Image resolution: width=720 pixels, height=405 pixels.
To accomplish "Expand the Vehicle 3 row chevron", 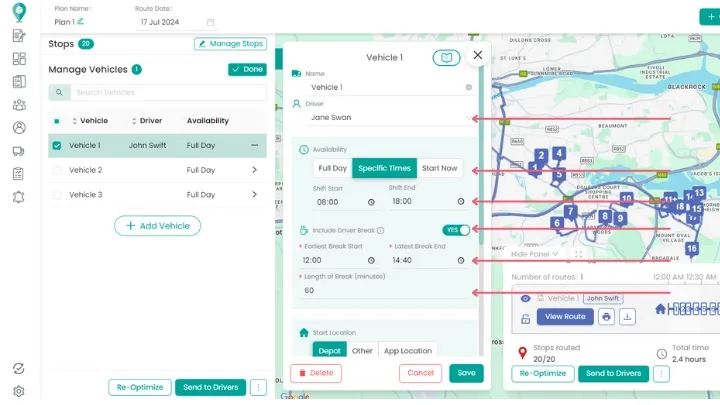I will coord(254,195).
